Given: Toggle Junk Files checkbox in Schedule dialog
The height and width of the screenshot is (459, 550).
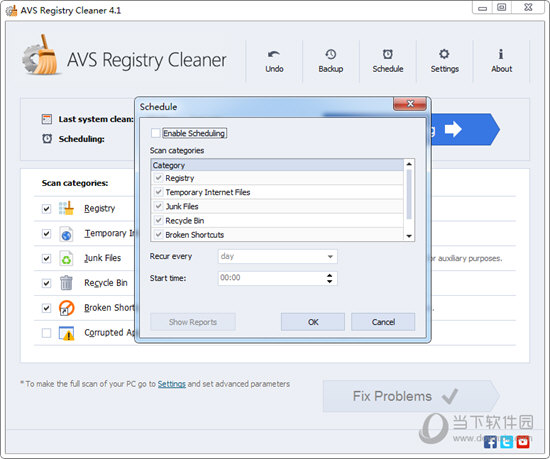Looking at the screenshot, I should (x=159, y=206).
